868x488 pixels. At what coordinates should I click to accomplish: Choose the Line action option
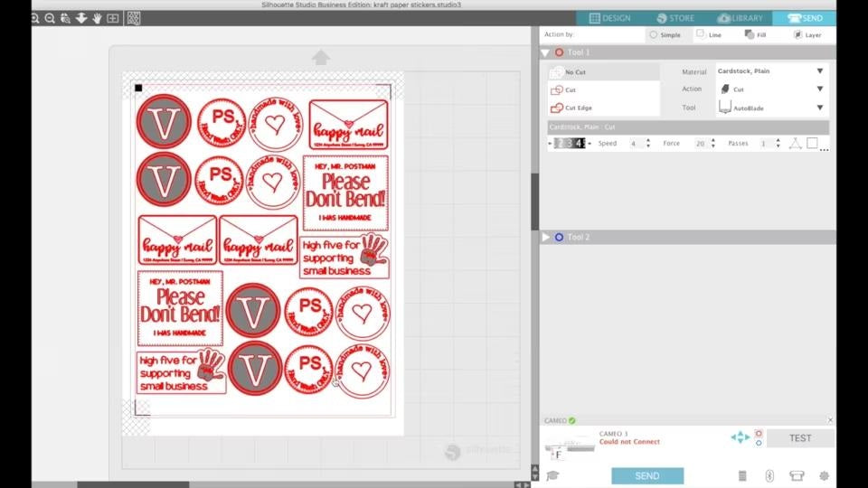tap(702, 34)
